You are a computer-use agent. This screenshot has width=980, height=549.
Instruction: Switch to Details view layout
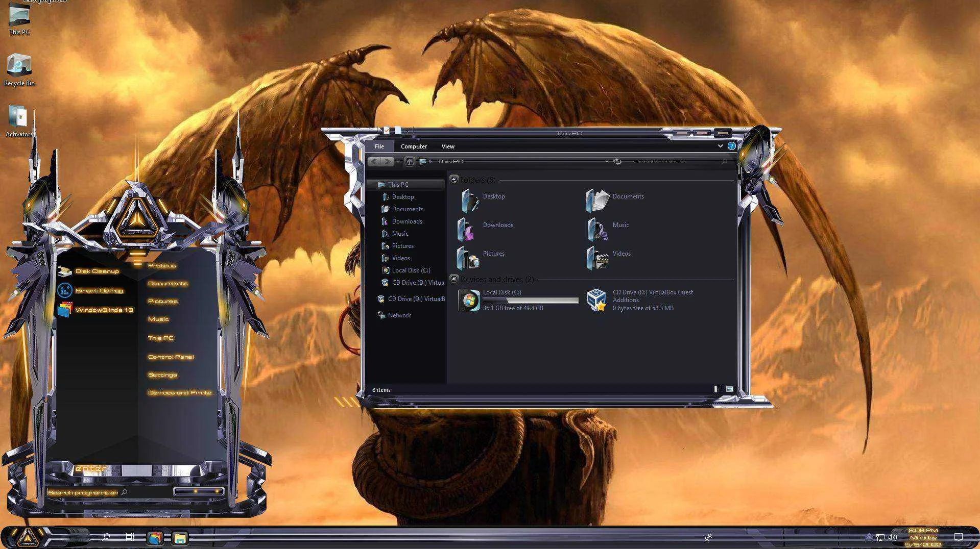coord(718,389)
